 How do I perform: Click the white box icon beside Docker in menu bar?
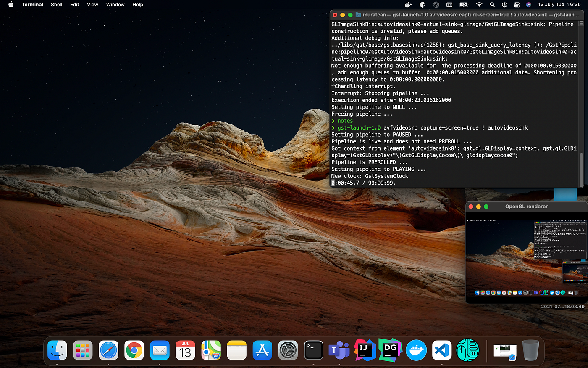pyautogui.click(x=423, y=5)
